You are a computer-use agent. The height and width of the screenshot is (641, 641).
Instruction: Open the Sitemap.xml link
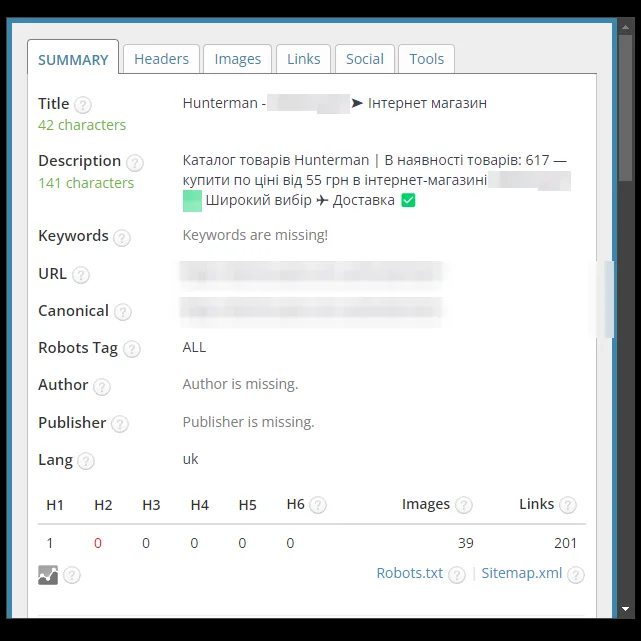click(x=522, y=573)
